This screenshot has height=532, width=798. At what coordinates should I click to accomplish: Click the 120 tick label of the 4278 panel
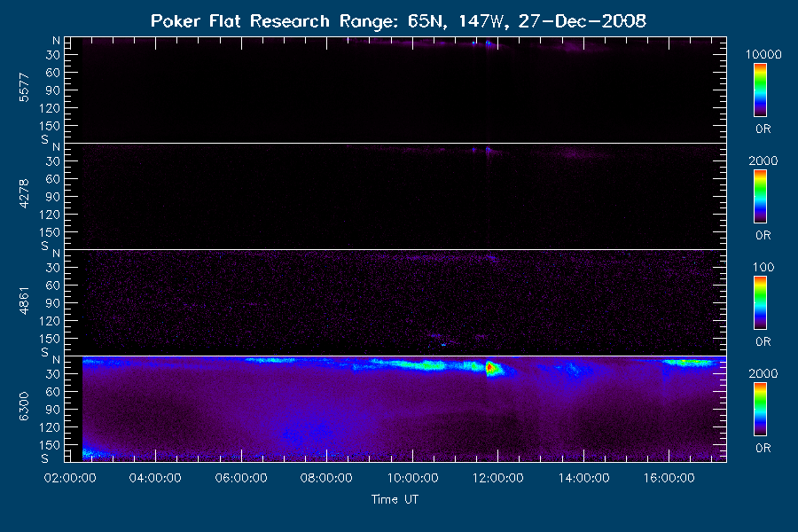(50, 215)
